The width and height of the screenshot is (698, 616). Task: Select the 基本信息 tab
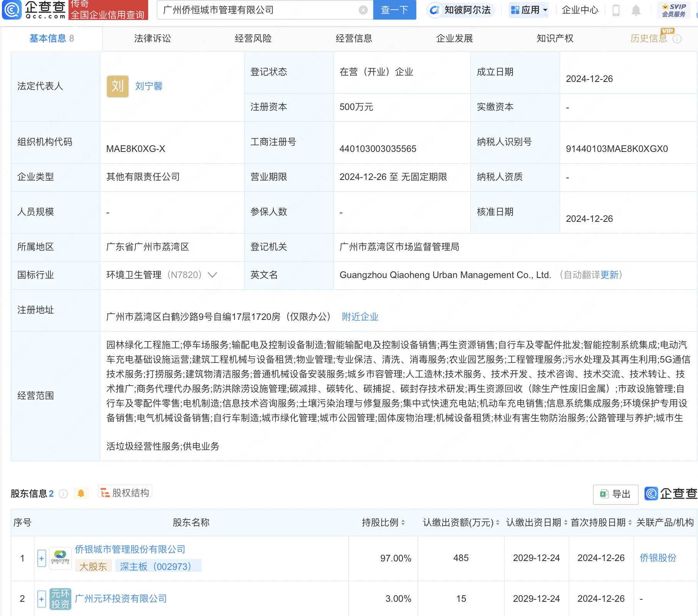coord(52,38)
